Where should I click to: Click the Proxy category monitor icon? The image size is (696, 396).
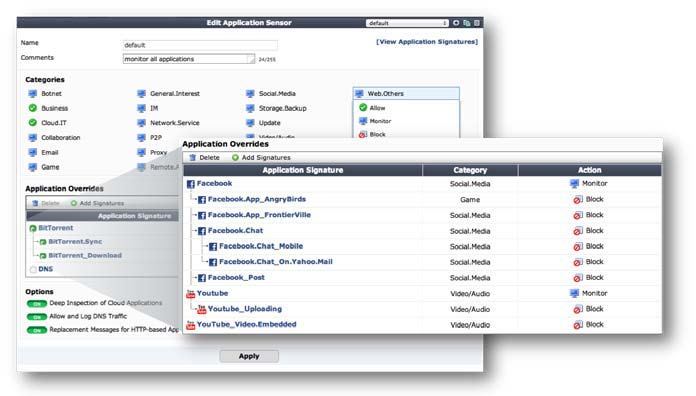[141, 152]
